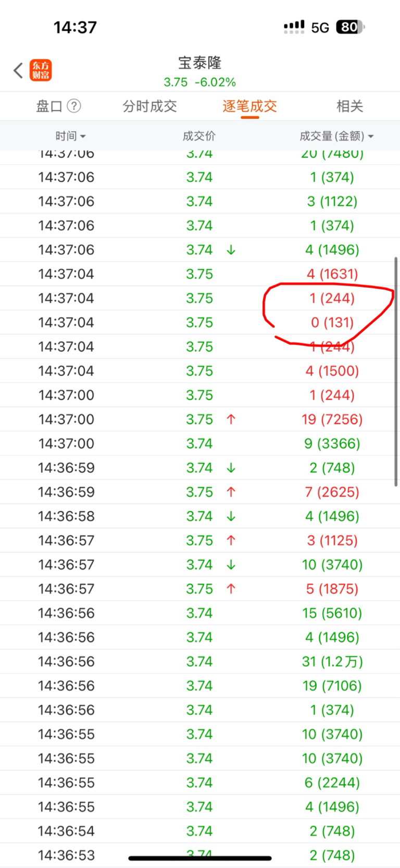Go back using the left chevron arrow
Screen dimensions: 400x868
pos(18,70)
